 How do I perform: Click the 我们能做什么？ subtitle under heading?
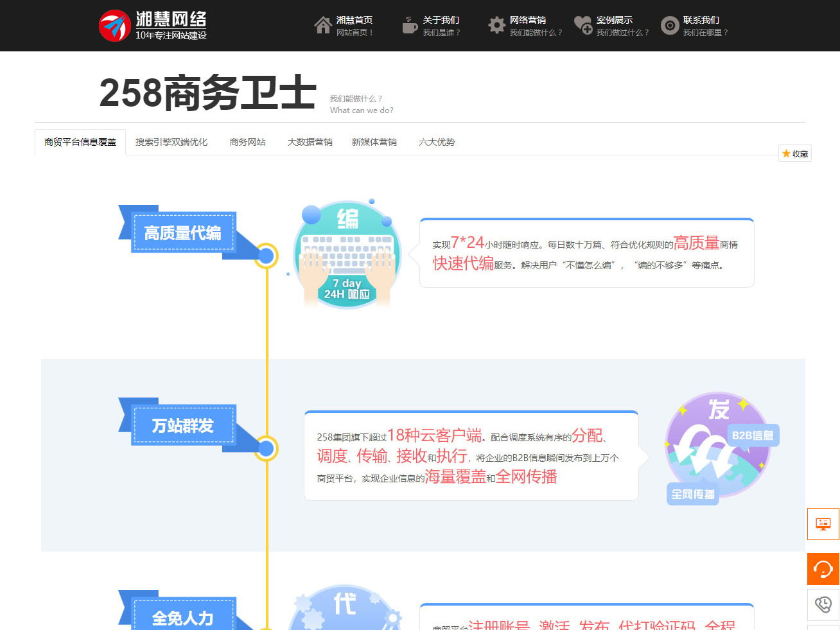[x=356, y=98]
